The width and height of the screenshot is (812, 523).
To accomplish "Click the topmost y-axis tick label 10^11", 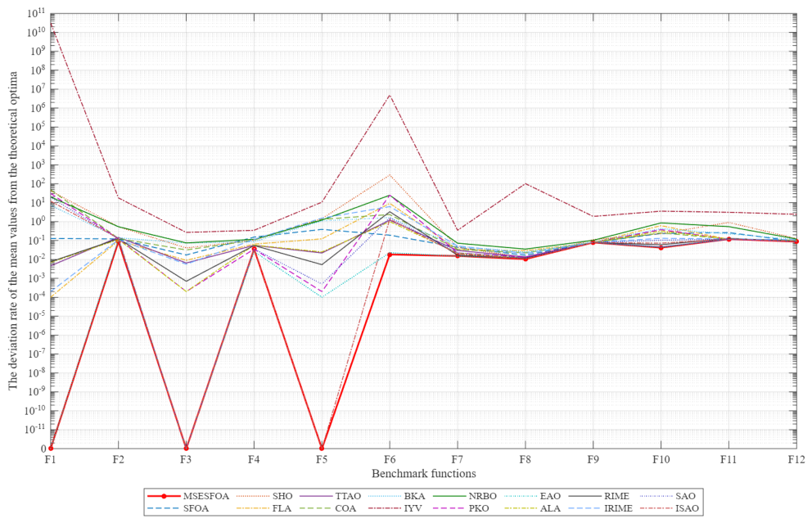I will pyautogui.click(x=36, y=13).
